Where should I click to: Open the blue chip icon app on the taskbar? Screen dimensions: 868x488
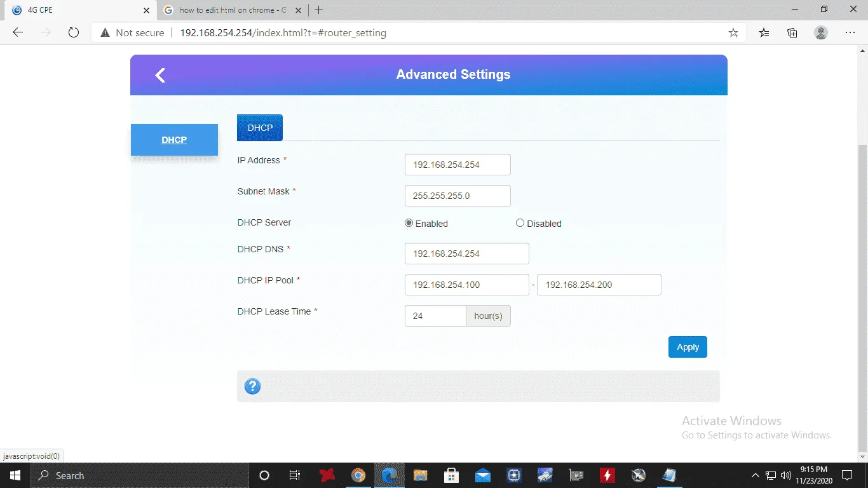click(x=514, y=475)
